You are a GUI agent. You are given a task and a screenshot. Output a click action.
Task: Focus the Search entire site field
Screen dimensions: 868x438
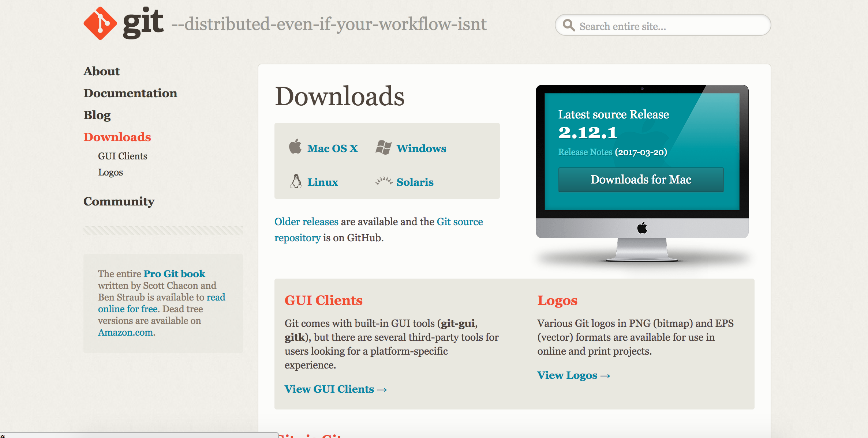(663, 25)
